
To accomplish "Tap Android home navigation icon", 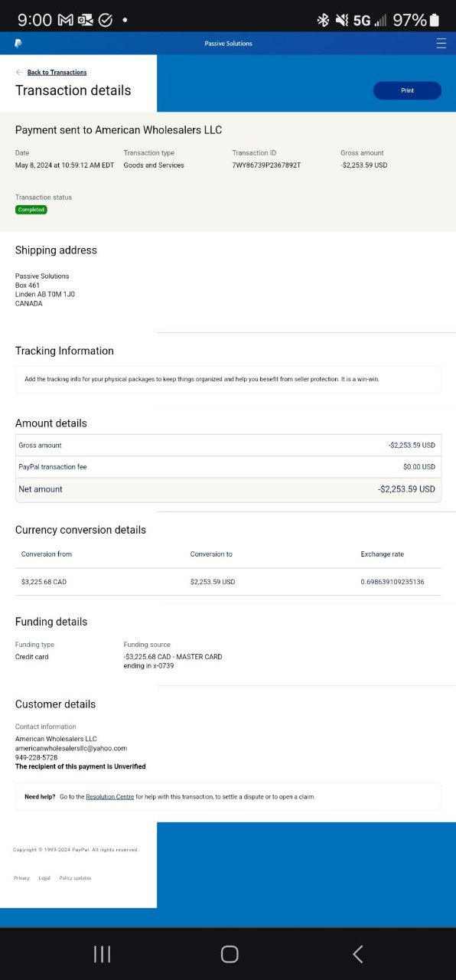I will [230, 954].
